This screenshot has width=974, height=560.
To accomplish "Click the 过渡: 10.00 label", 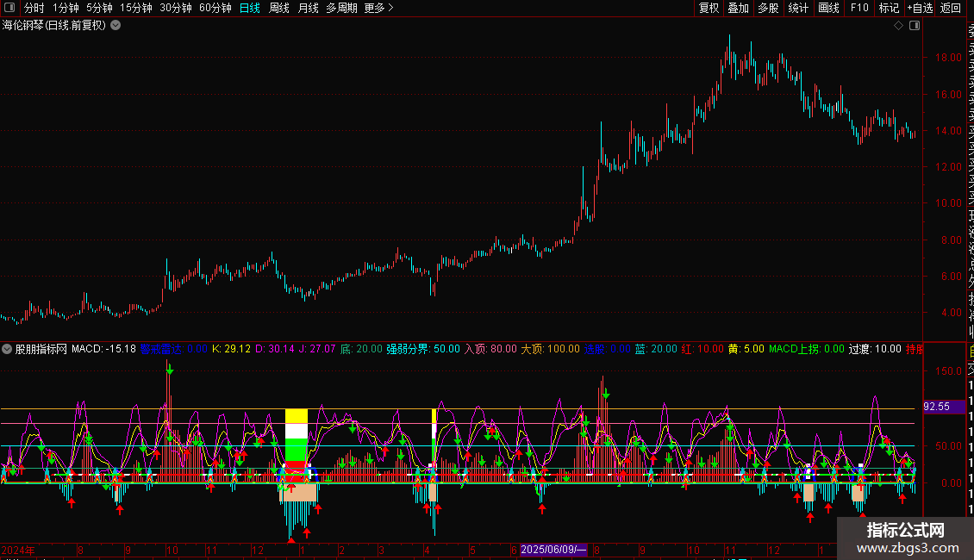I will [x=875, y=349].
